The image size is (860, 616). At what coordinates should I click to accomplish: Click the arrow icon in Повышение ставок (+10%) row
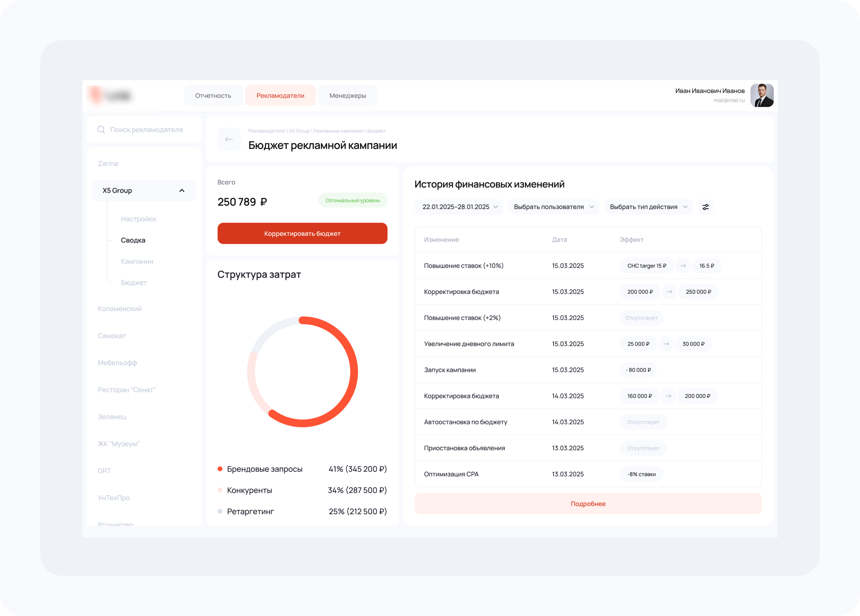(x=683, y=265)
